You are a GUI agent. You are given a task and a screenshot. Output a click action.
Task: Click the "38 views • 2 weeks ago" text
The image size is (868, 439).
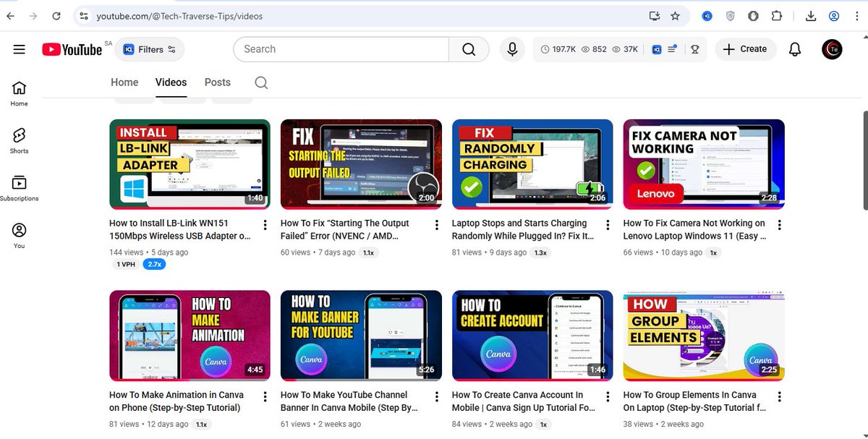663,424
